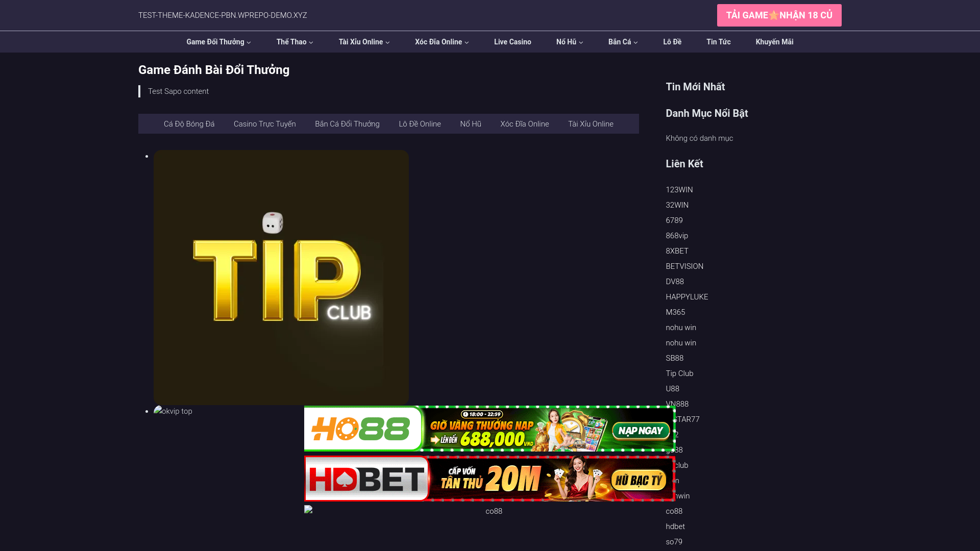This screenshot has width=980, height=551.
Task: Select the Cá Độ Bóng Đá category tab
Action: click(x=189, y=124)
